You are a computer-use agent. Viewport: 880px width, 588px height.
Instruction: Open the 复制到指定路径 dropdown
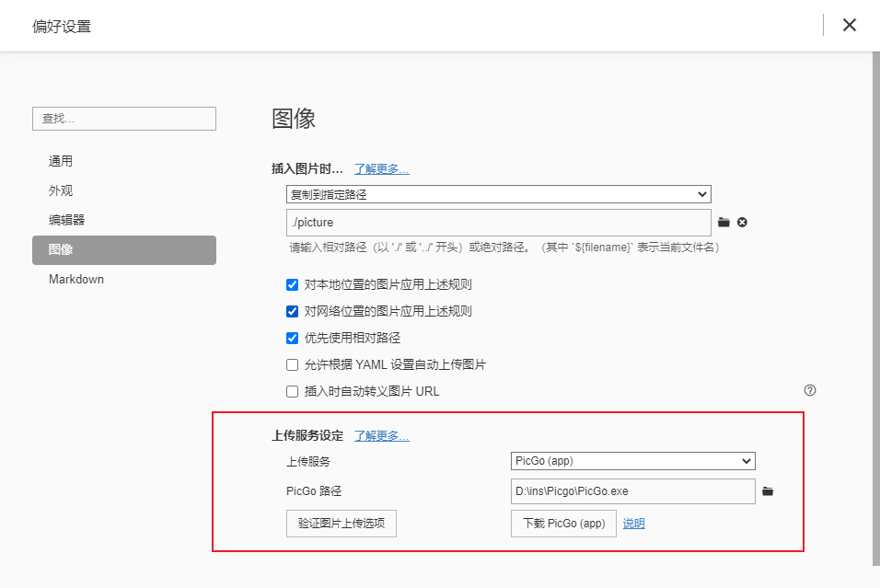[x=498, y=194]
